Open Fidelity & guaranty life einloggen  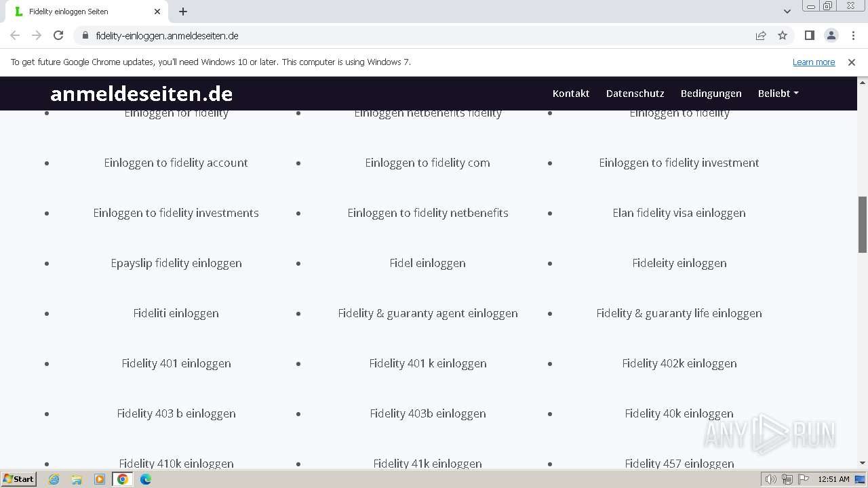(x=679, y=313)
